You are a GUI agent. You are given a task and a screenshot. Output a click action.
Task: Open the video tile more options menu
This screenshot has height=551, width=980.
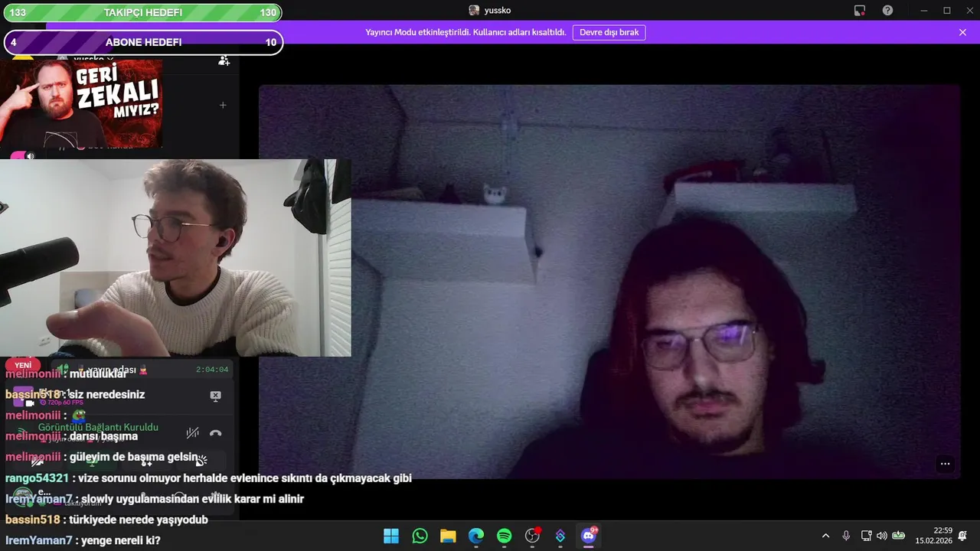pos(945,464)
